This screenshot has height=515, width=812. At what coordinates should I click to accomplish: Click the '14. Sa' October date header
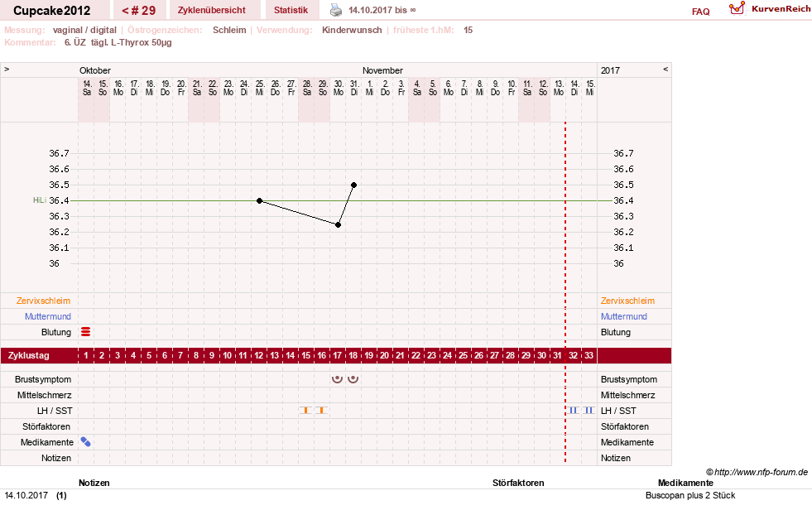87,88
